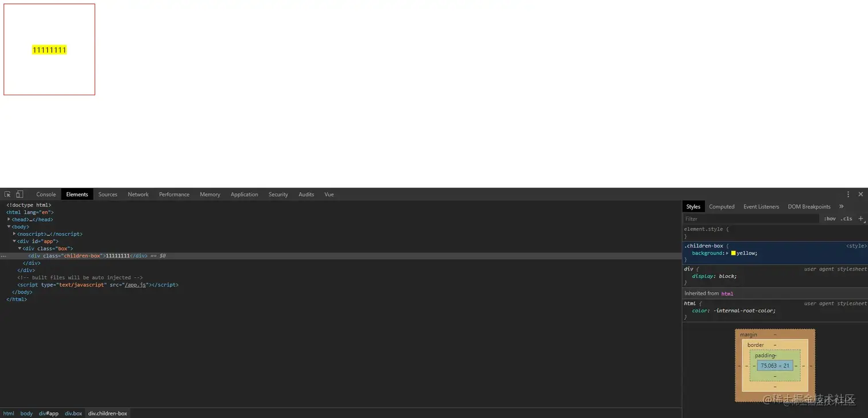The image size is (868, 418).
Task: Add new style rule plus icon
Action: tap(861, 219)
